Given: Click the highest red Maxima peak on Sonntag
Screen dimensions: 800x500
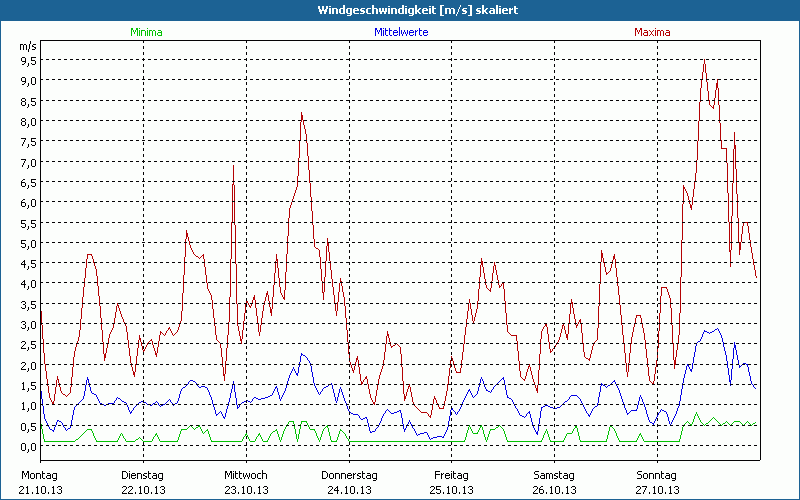Looking at the screenshot, I should (x=705, y=60).
